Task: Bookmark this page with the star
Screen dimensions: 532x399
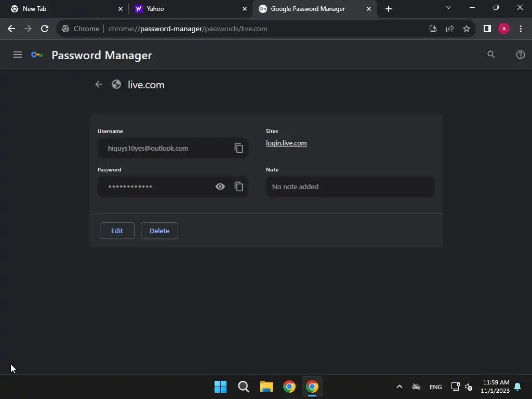Action: coord(467,29)
